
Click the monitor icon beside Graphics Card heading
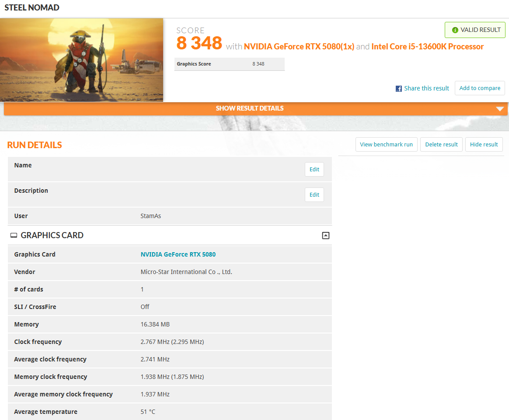point(14,236)
